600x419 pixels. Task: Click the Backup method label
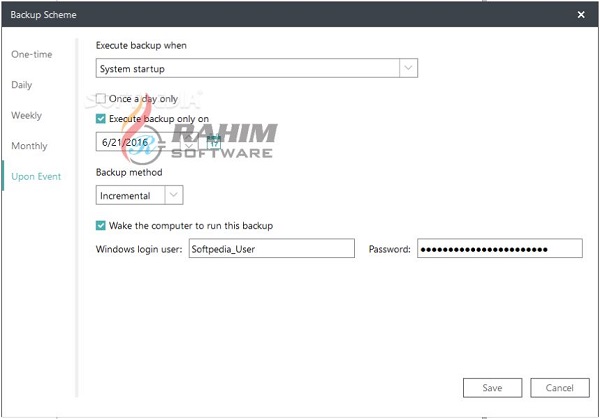(x=129, y=172)
